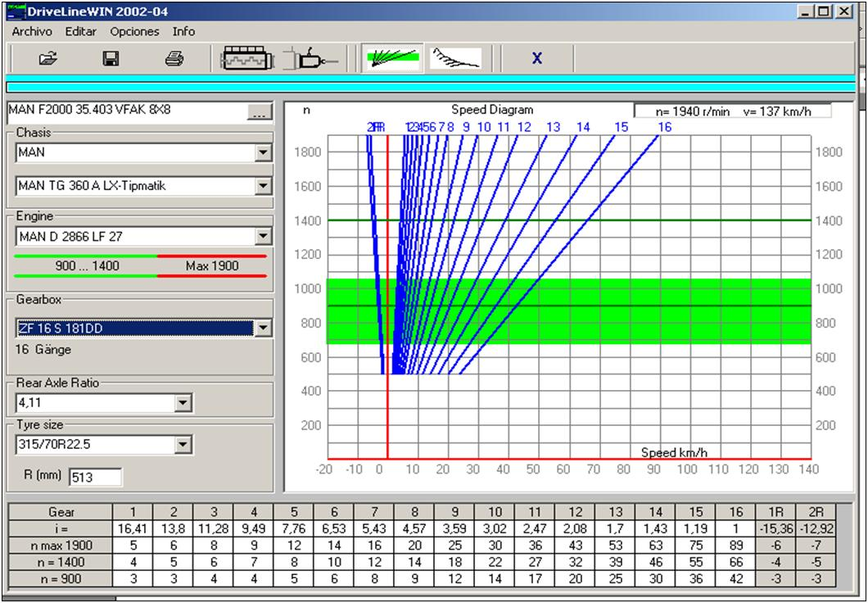Click the blue X toolbar icon
Image resolution: width=868 pixels, height=603 pixels.
[536, 58]
